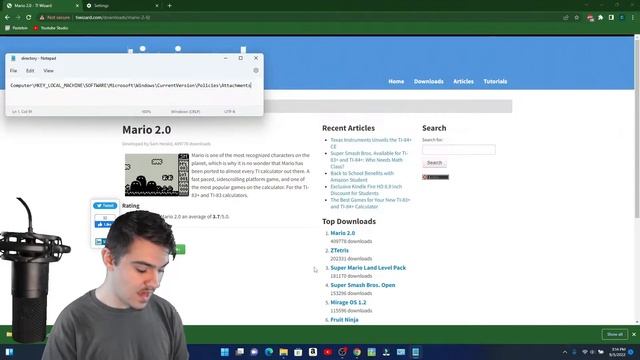640x360 pixels.
Task: Click the zoom percentage in Notepad status bar
Action: coord(146,111)
